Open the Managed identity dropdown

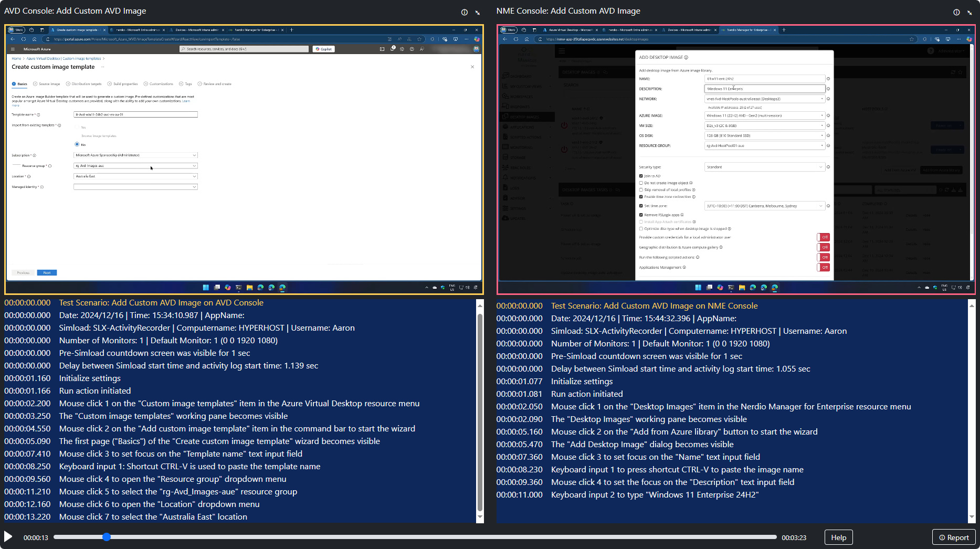(x=135, y=187)
